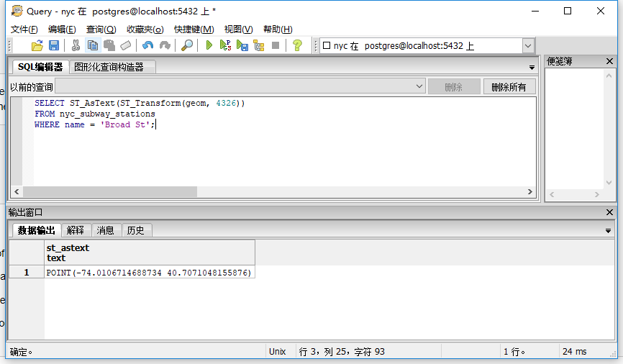Open the 文件(F) menu
Image resolution: width=623 pixels, height=364 pixels.
point(24,29)
